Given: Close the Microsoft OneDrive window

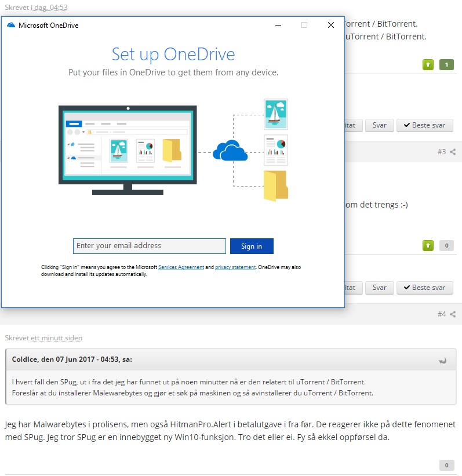Looking at the screenshot, I should (x=331, y=25).
